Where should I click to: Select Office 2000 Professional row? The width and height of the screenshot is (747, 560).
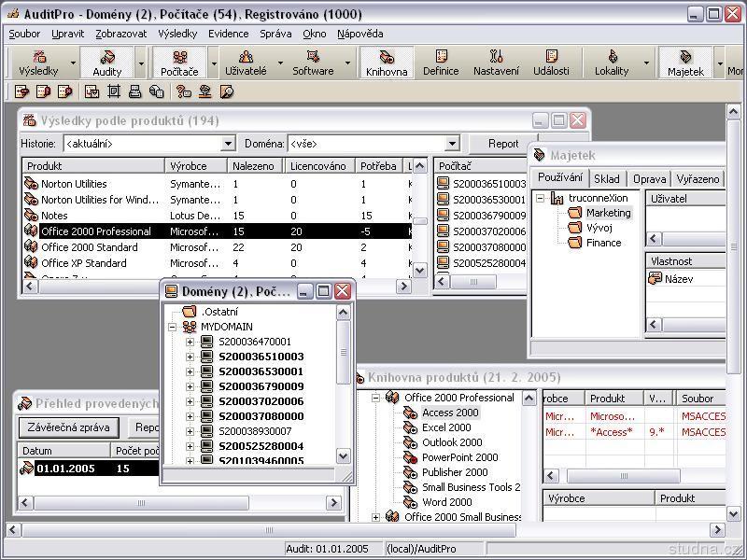[95, 231]
